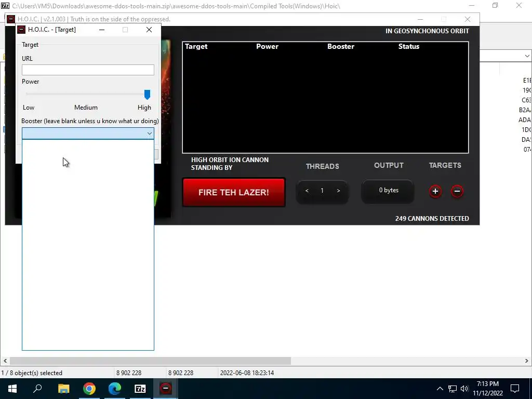
Task: Click the 0 bytes output display
Action: 389,190
